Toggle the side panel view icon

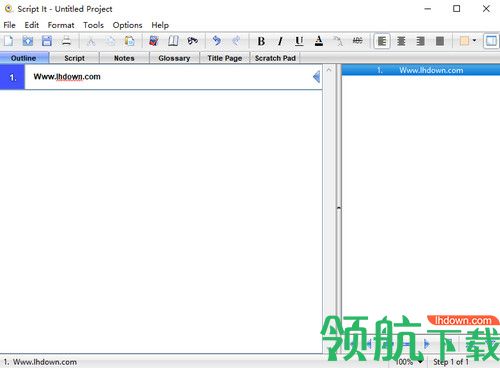point(491,41)
